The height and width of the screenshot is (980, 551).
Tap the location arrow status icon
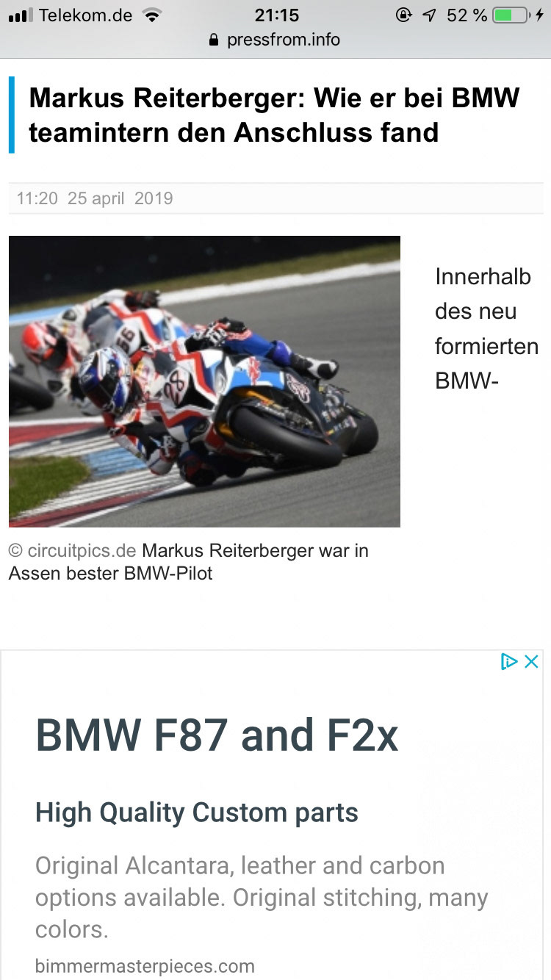coord(430,15)
